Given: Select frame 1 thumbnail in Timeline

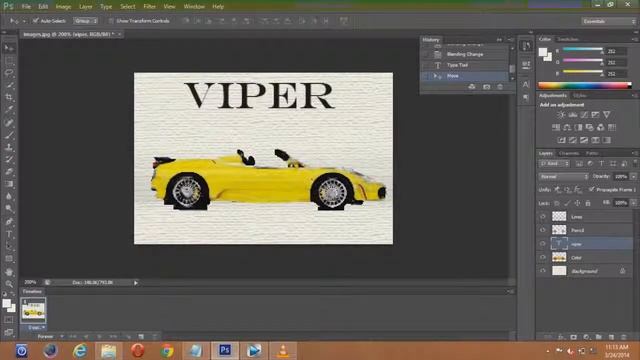Looking at the screenshot, I should click(33, 311).
